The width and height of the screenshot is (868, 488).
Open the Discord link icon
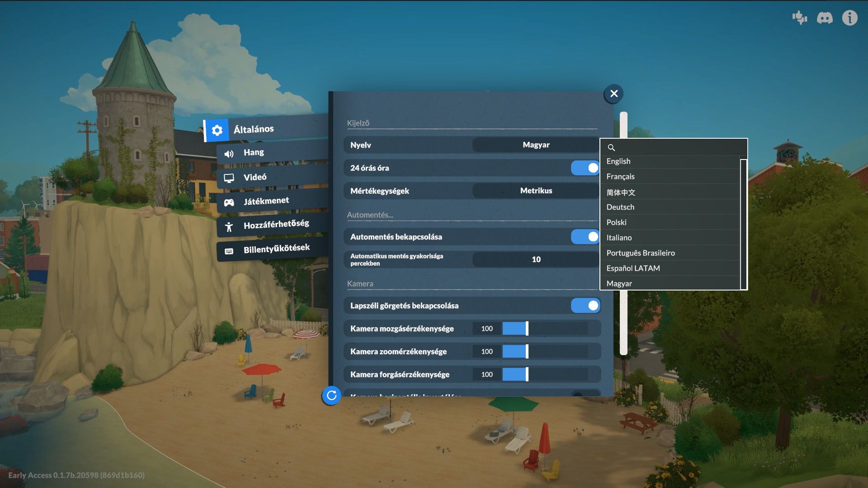click(x=825, y=18)
